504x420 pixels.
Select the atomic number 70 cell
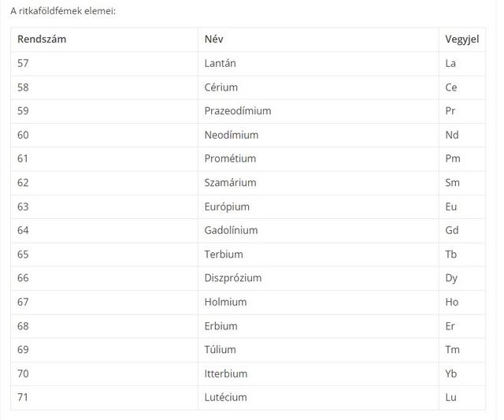point(23,374)
